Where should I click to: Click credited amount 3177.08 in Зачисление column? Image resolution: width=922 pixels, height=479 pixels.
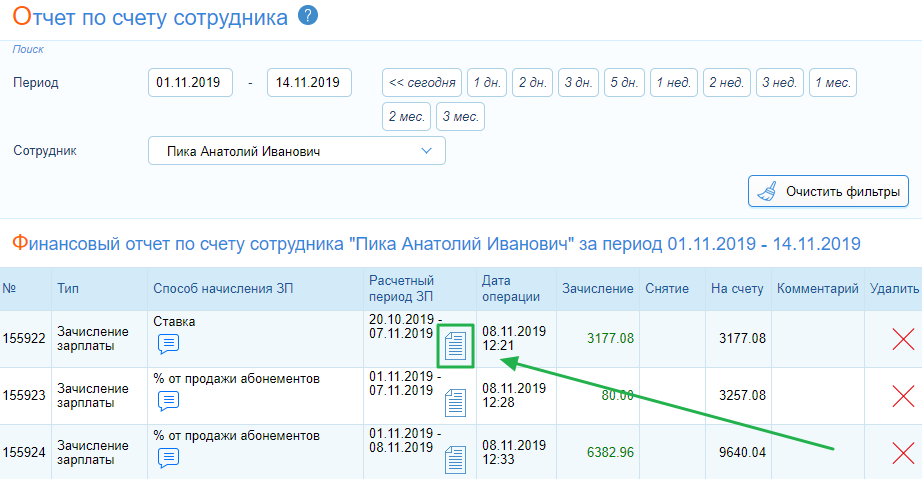pos(610,339)
